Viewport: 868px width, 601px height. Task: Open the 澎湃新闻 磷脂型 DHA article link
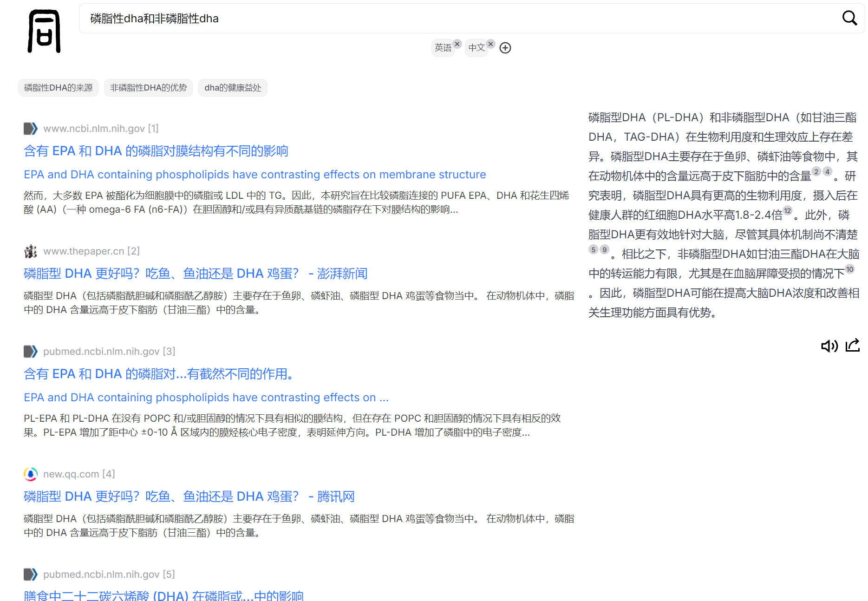(195, 274)
